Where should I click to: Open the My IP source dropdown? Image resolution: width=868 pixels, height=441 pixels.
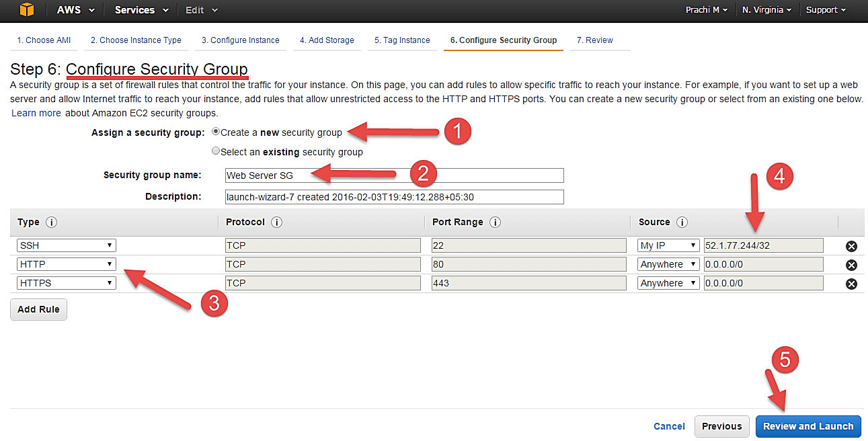pyautogui.click(x=668, y=246)
